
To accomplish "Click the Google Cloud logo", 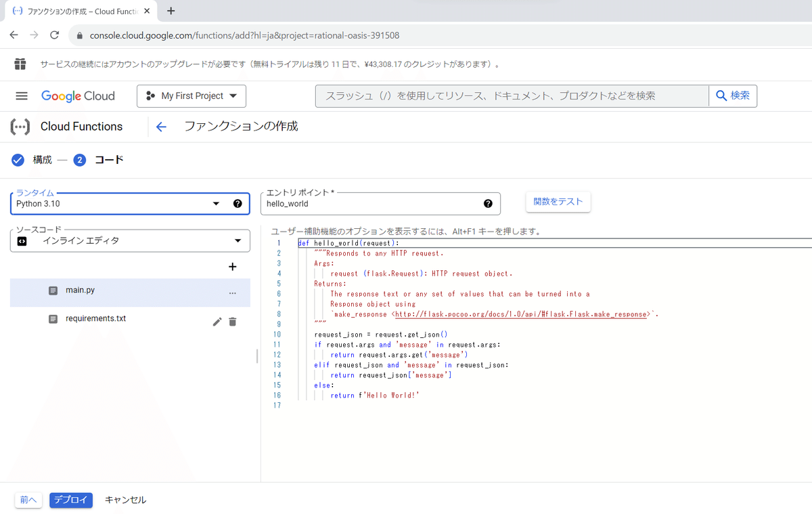I will click(78, 96).
